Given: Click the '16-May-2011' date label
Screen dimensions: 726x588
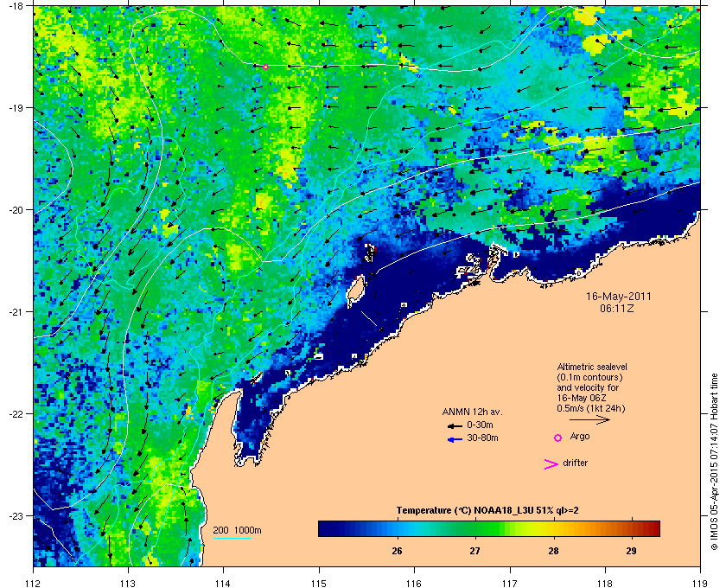Looking at the screenshot, I should (x=619, y=297).
